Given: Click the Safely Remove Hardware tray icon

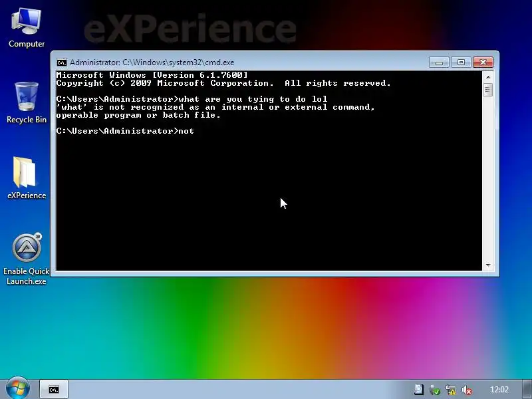Looking at the screenshot, I should pyautogui.click(x=435, y=390).
